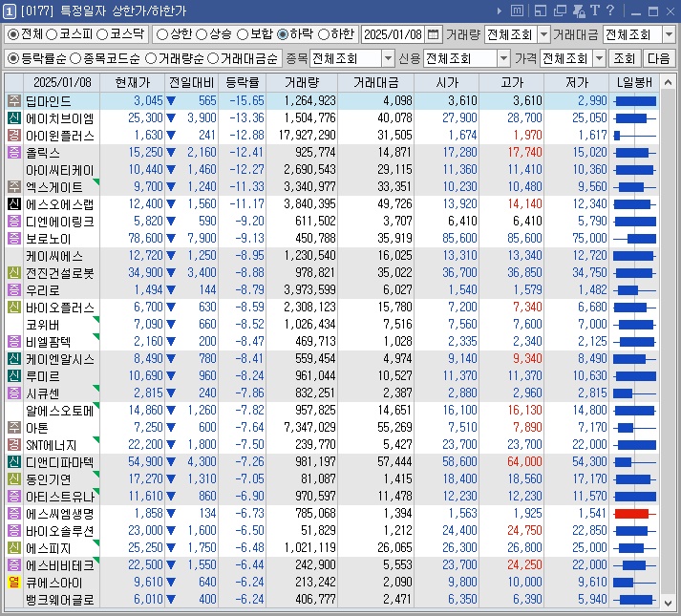Click the L일봉H column header
The image size is (681, 616).
(634, 82)
